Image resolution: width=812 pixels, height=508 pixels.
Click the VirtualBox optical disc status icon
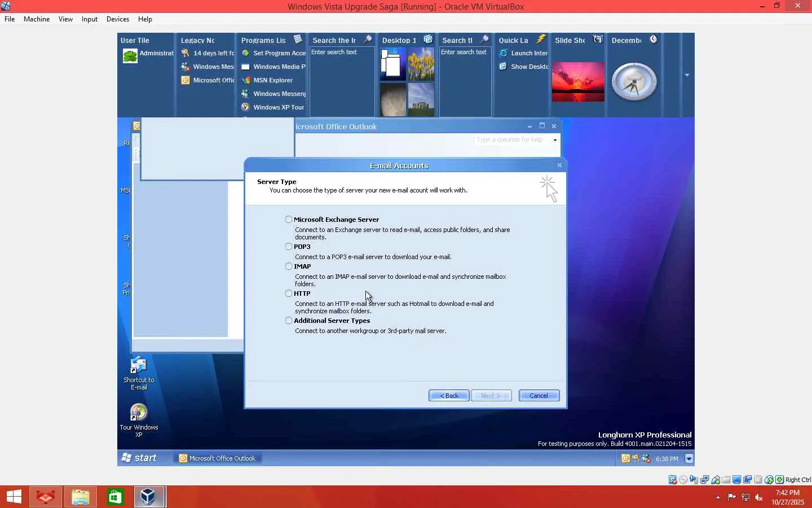tap(683, 480)
